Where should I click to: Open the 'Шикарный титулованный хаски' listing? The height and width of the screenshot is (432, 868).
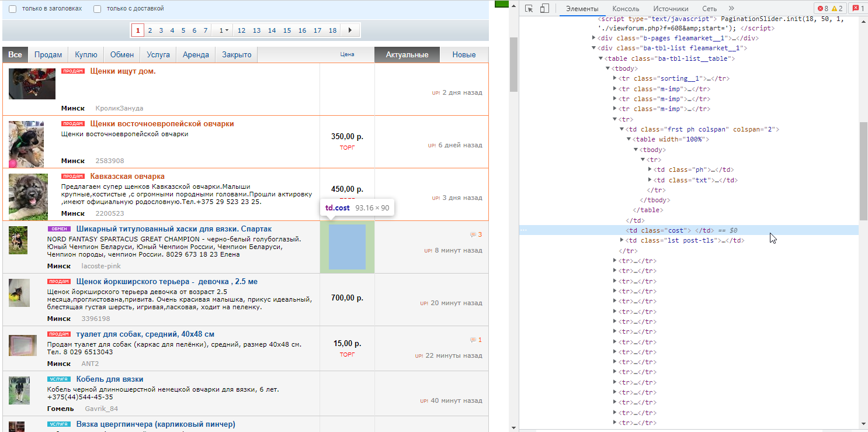coord(174,229)
